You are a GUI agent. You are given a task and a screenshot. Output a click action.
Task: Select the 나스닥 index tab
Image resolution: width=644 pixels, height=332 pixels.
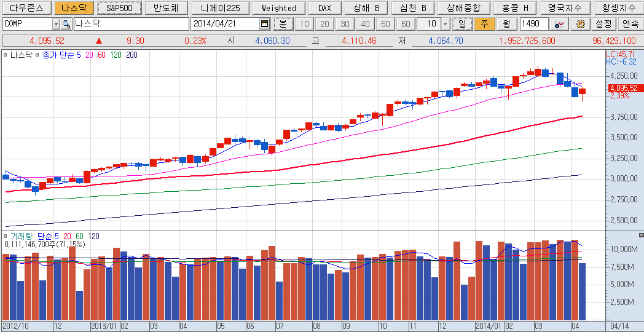74,8
